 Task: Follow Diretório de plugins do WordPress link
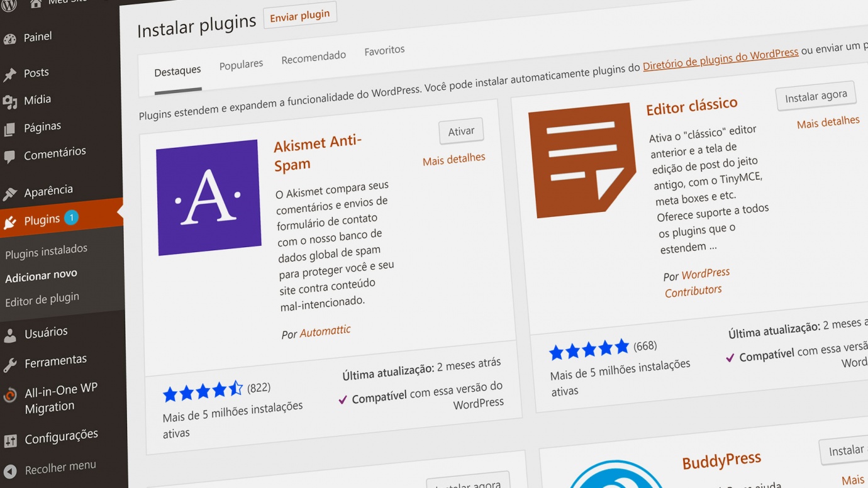[720, 60]
